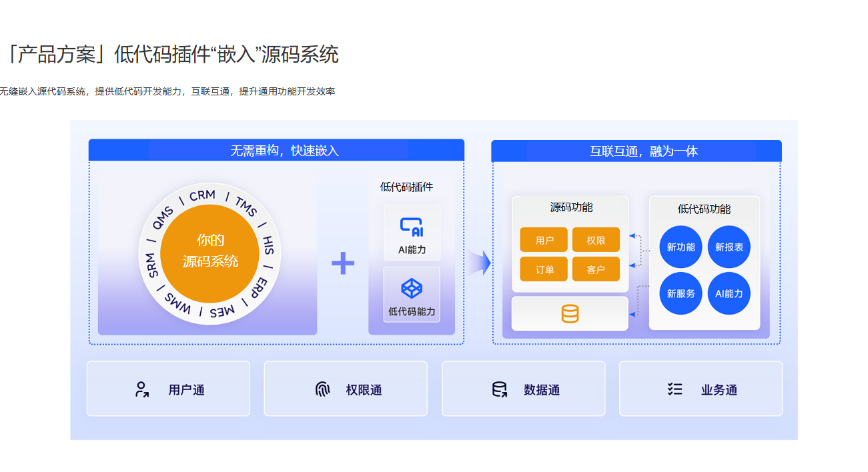
Task: Click the orange 用户 button
Action: (x=544, y=240)
